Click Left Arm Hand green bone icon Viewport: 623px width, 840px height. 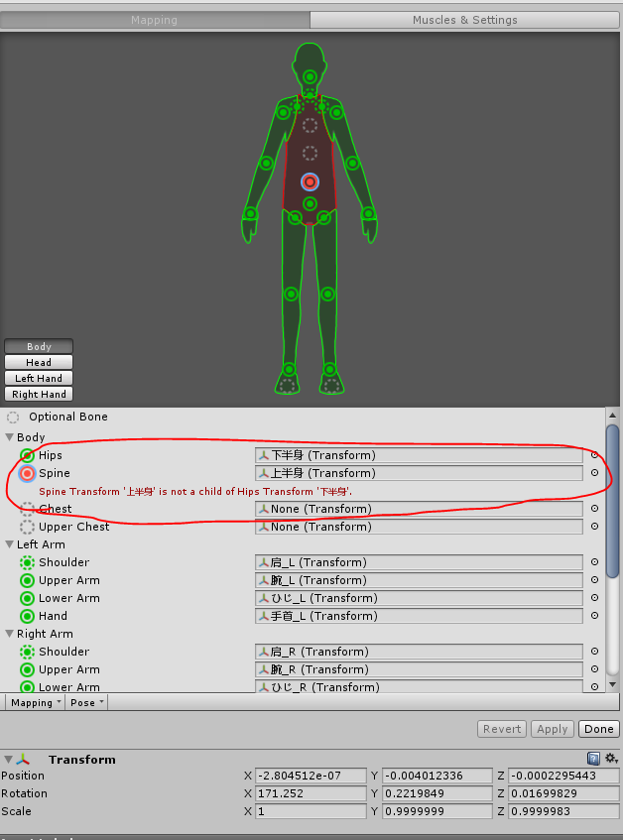(x=27, y=616)
